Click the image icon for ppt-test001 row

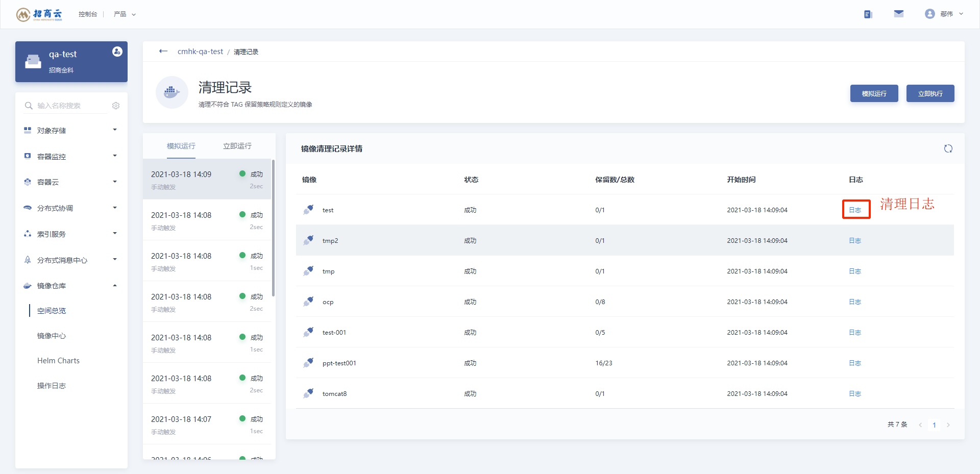click(x=308, y=362)
